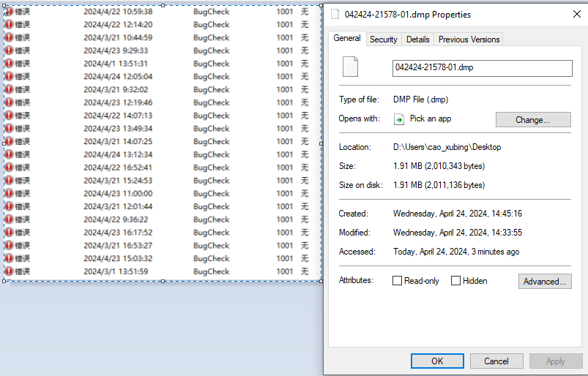Click error icon for 2024/3/21 12:01:44 row
Viewport: 588px width, 376px height.
point(9,206)
